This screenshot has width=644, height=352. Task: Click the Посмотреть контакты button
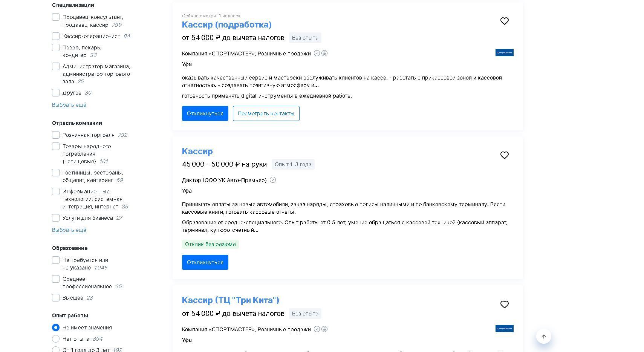pos(266,113)
